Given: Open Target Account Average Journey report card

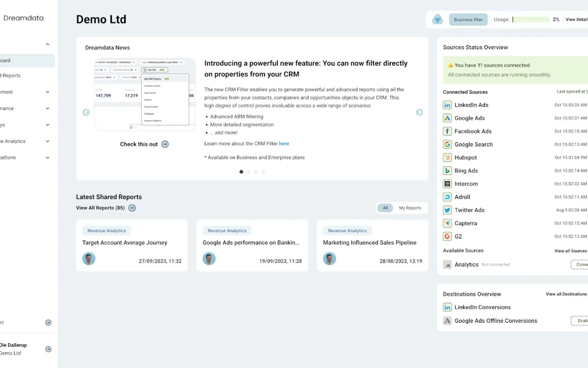Looking at the screenshot, I should click(132, 246).
